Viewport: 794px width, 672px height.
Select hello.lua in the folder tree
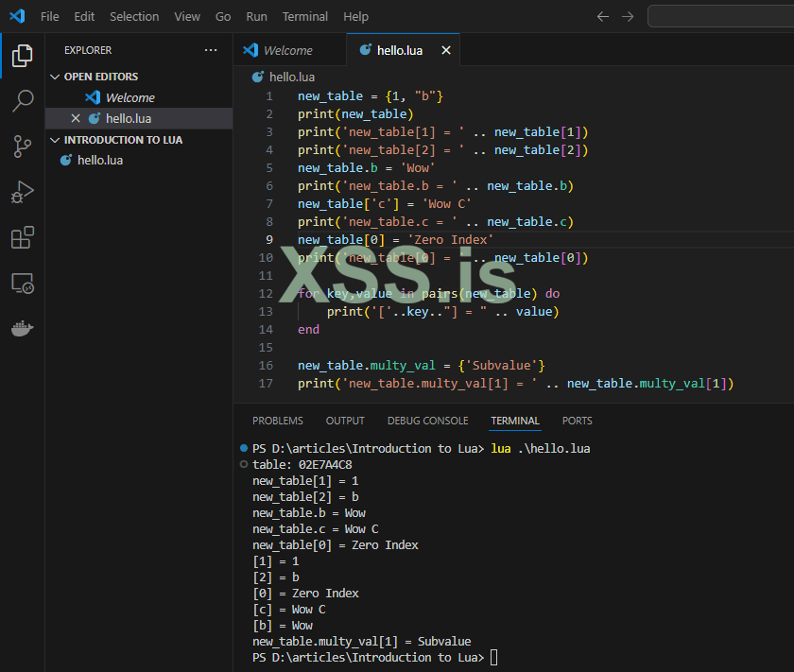coord(99,160)
